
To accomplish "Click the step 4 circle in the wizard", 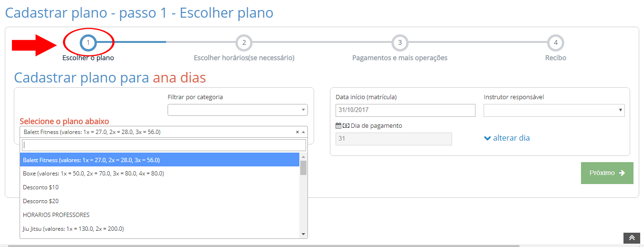I will (556, 43).
